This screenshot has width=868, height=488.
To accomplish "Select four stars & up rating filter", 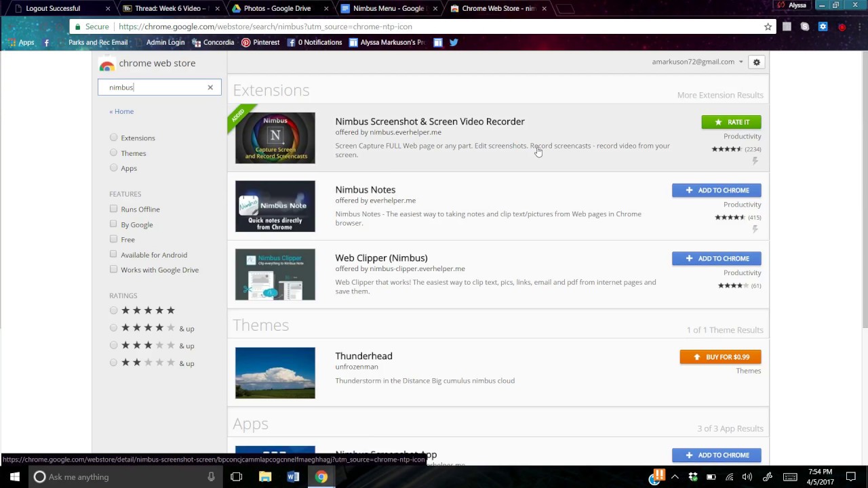I will coord(114,328).
